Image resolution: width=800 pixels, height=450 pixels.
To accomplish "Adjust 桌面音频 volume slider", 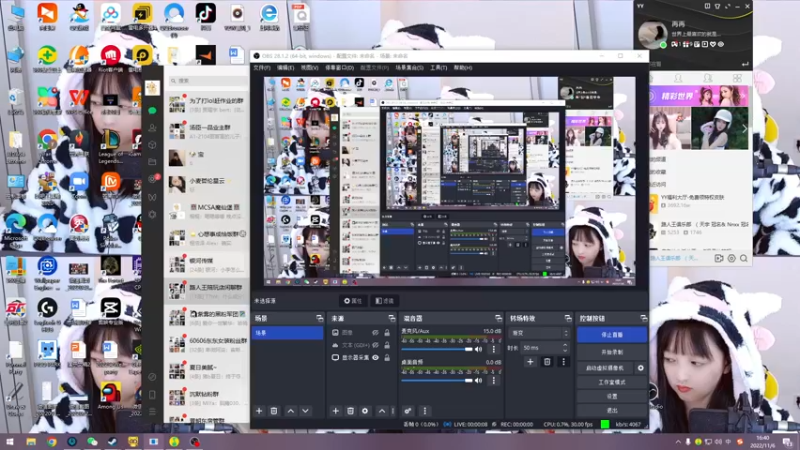I will click(437, 381).
